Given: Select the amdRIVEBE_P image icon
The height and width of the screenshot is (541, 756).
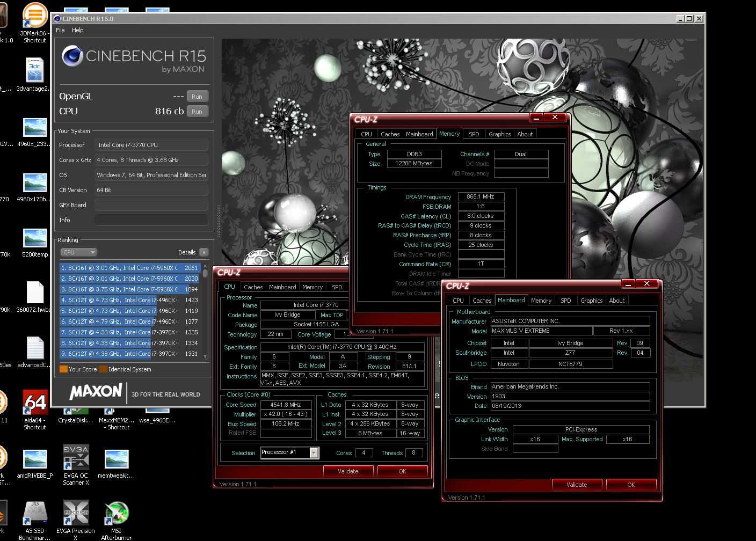Looking at the screenshot, I should pyautogui.click(x=34, y=459).
